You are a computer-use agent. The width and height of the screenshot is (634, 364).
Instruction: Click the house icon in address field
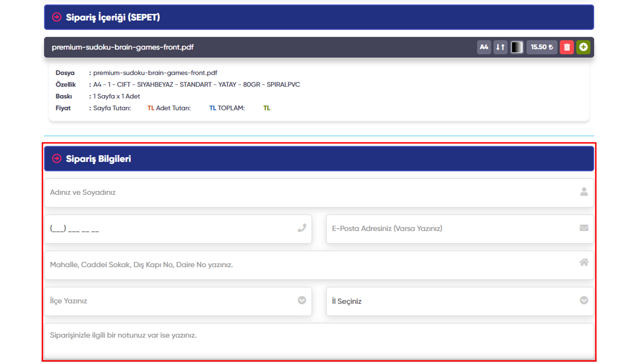pyautogui.click(x=584, y=262)
